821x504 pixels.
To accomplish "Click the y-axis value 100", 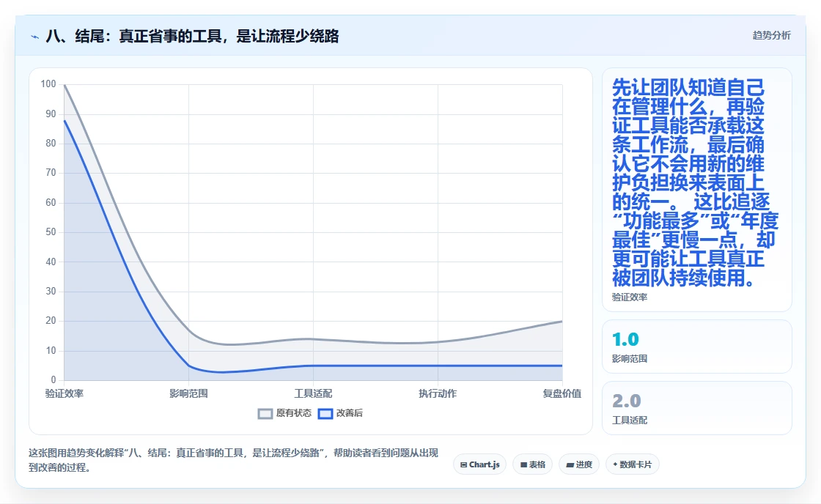I will point(48,84).
